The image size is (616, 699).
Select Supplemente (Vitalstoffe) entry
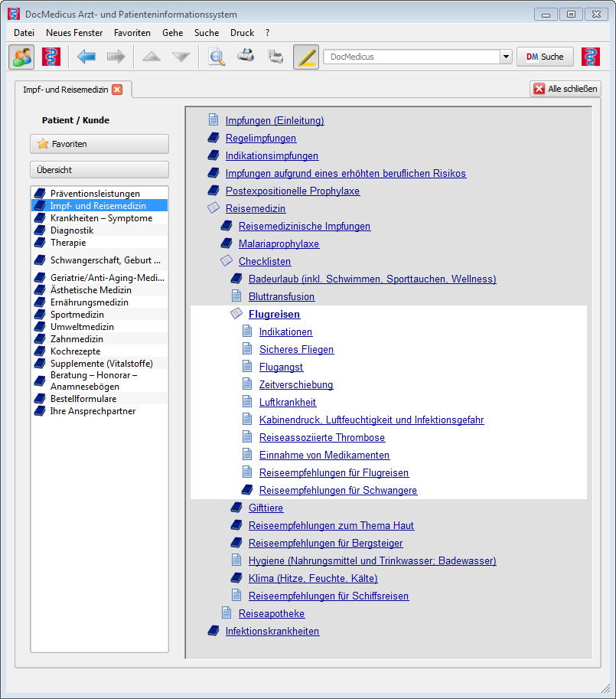point(99,364)
